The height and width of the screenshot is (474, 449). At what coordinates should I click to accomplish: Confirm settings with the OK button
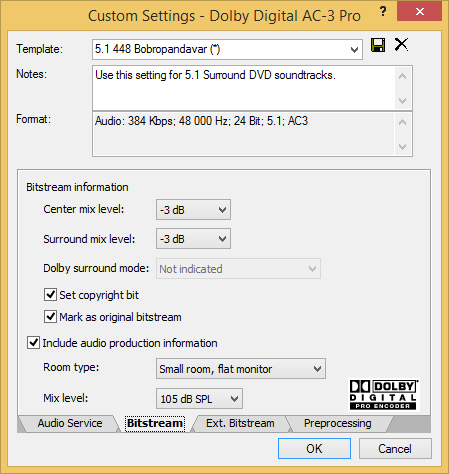point(314,449)
